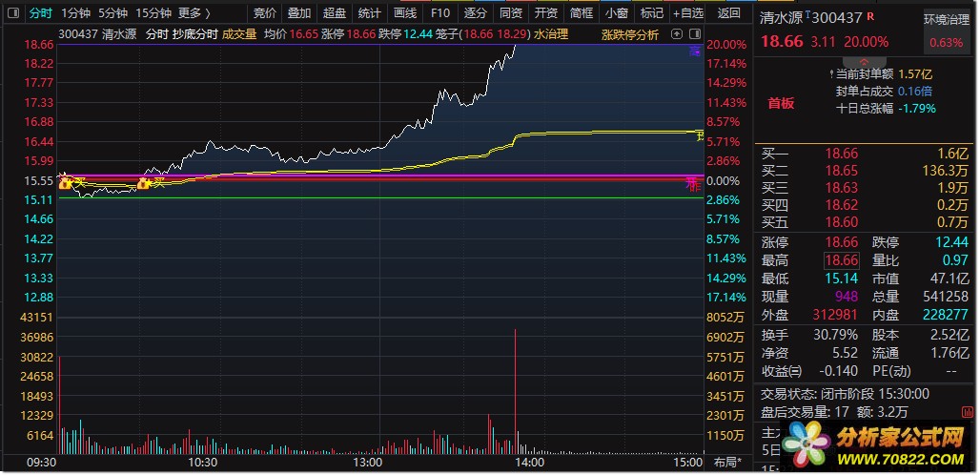Click the 返回 back button
This screenshot has height=475, width=980.
pos(728,12)
